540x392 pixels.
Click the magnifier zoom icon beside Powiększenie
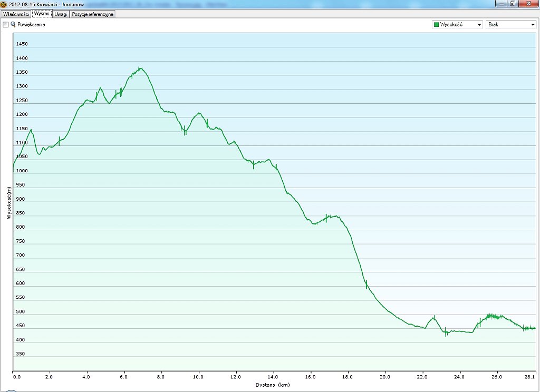point(13,25)
